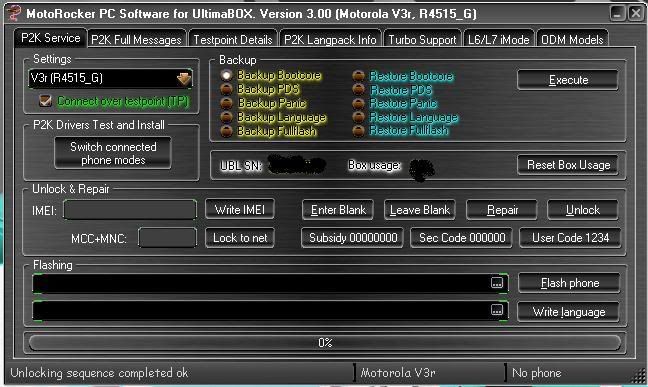The height and width of the screenshot is (387, 648).
Task: Open Testpoint Details tab
Action: 233,40
